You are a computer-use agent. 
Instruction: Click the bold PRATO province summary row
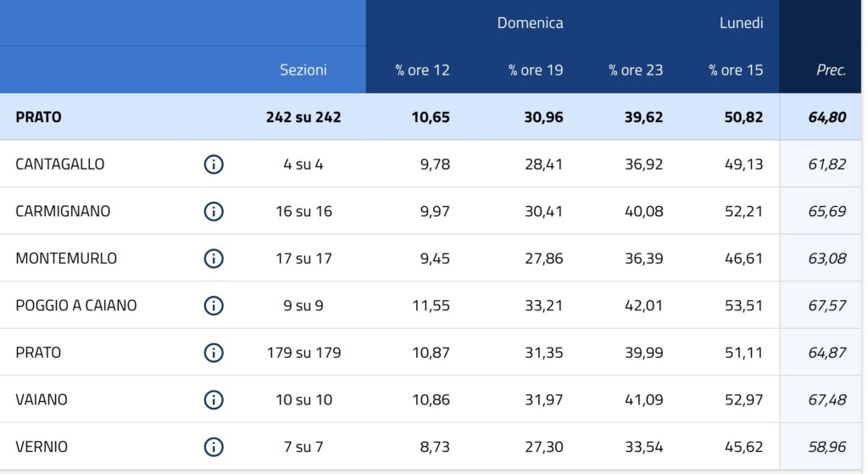click(x=39, y=117)
